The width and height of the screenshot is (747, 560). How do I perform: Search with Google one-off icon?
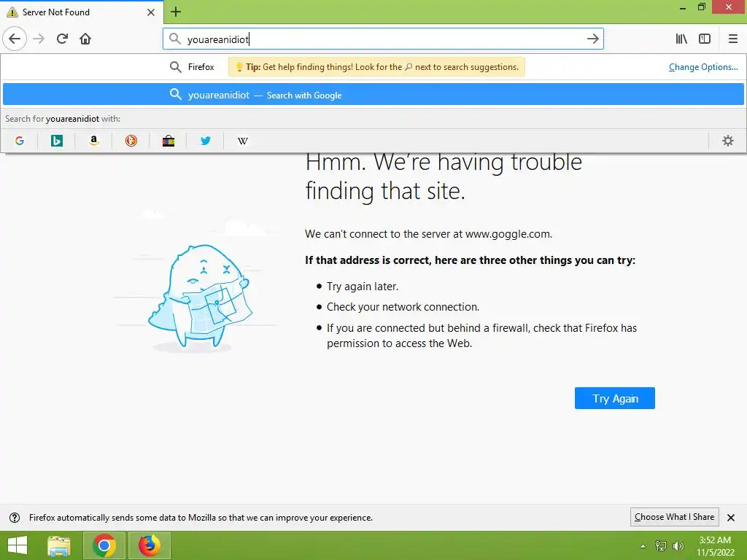tap(20, 141)
